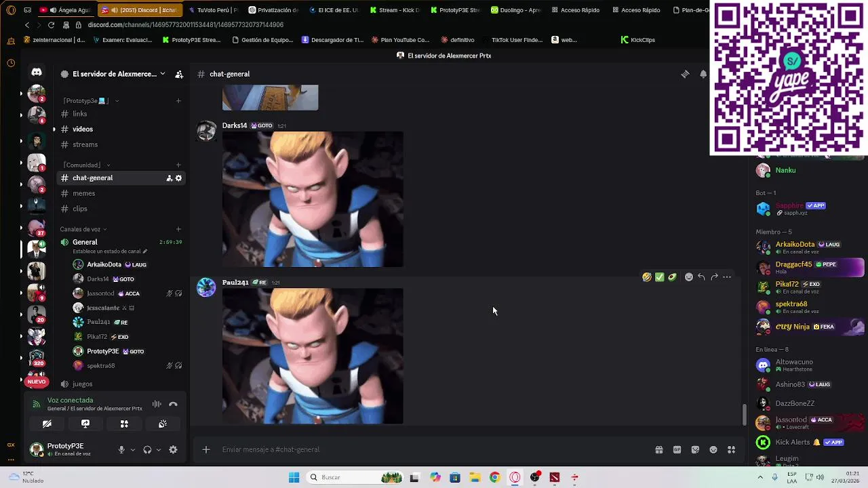The width and height of the screenshot is (868, 488).
Task: Start an activity in voice panel
Action: (x=124, y=424)
